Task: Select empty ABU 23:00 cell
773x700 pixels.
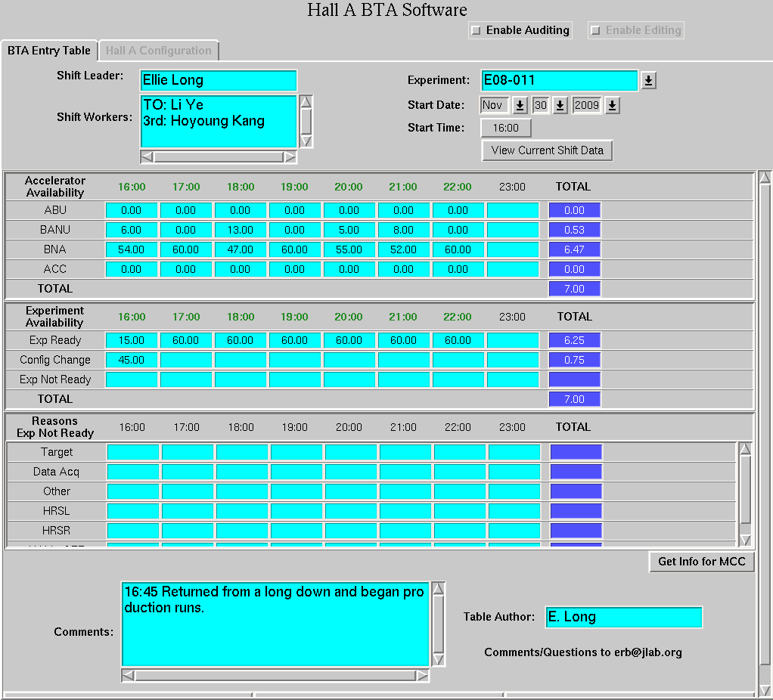Action: pos(513,210)
